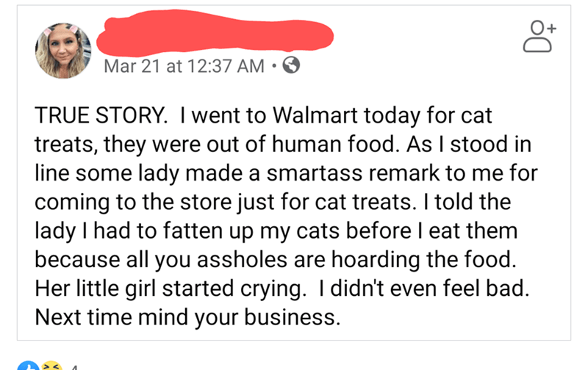
Task: Click the public globe privacy icon
Action: (291, 65)
